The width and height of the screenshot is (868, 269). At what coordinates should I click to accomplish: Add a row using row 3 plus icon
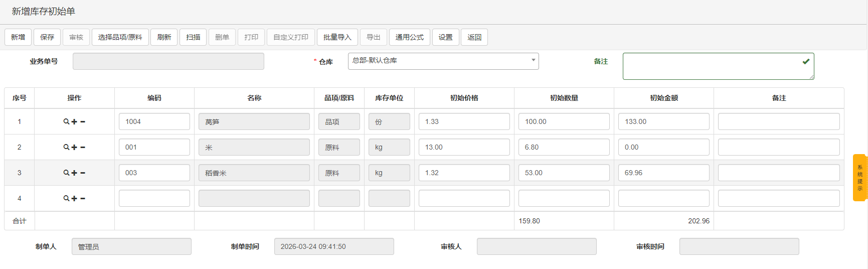(x=74, y=173)
